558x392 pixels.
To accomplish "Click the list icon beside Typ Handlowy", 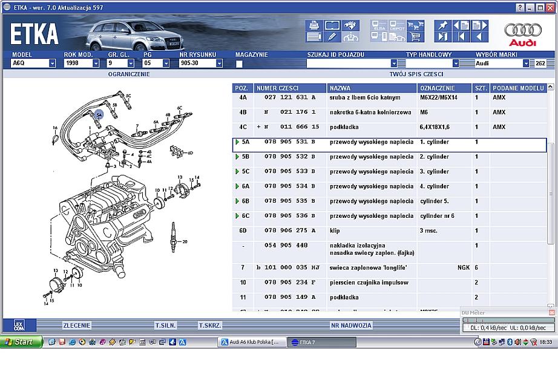I will [467, 64].
